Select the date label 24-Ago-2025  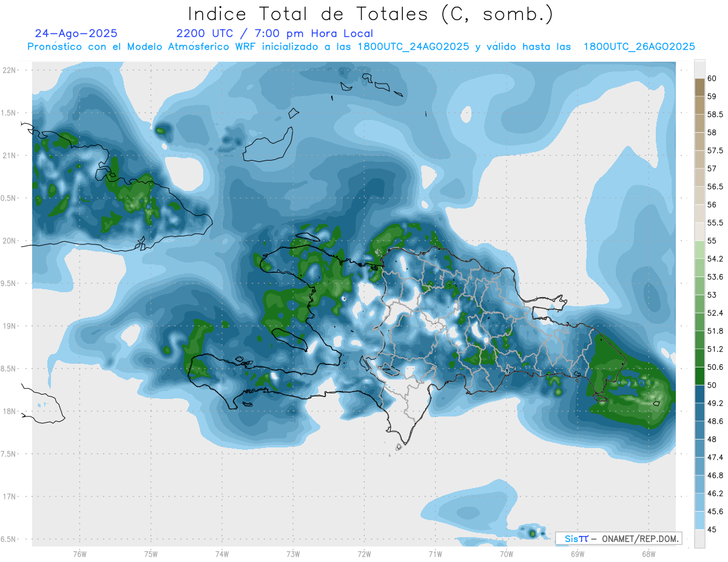click(76, 33)
